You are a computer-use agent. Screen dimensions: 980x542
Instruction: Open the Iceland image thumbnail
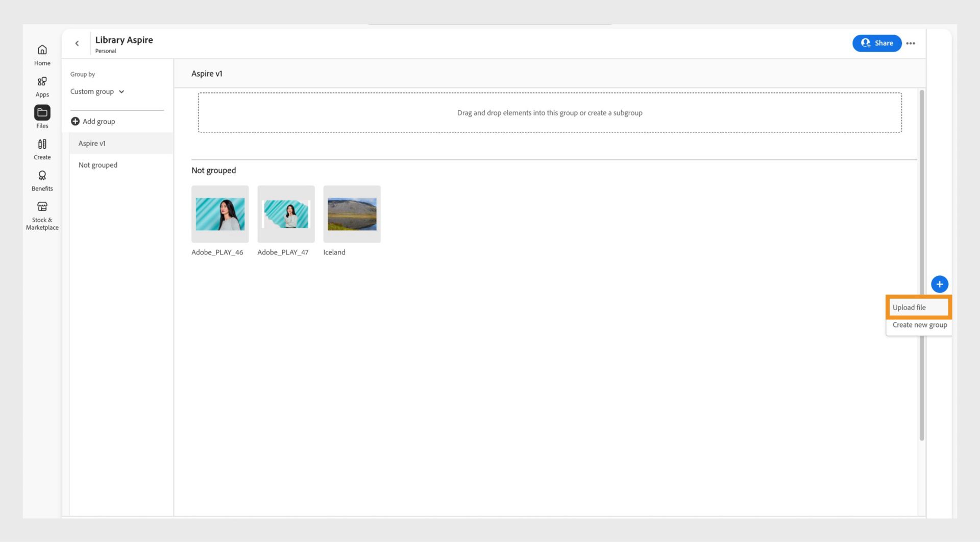pyautogui.click(x=352, y=214)
